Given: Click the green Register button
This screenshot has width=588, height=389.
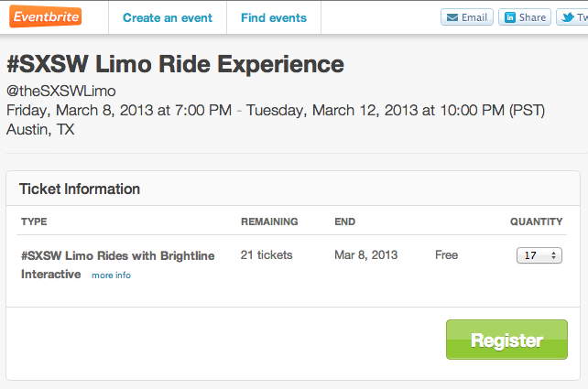Looking at the screenshot, I should click(x=506, y=340).
